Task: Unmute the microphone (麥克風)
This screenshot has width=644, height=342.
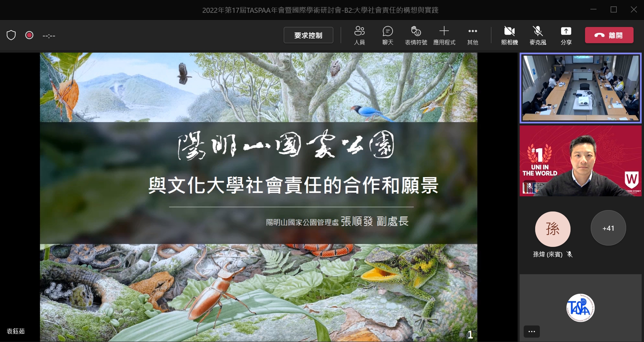Action: pyautogui.click(x=538, y=35)
